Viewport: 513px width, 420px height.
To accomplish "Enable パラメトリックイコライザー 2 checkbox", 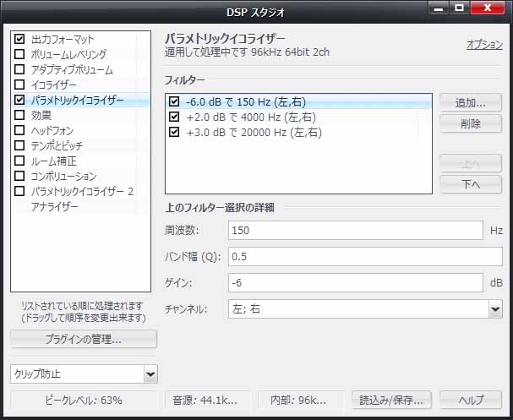I will coord(19,191).
